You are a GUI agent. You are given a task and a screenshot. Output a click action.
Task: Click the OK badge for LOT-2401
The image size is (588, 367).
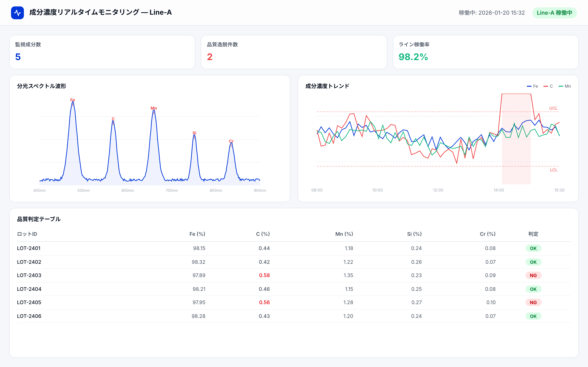[x=533, y=248]
